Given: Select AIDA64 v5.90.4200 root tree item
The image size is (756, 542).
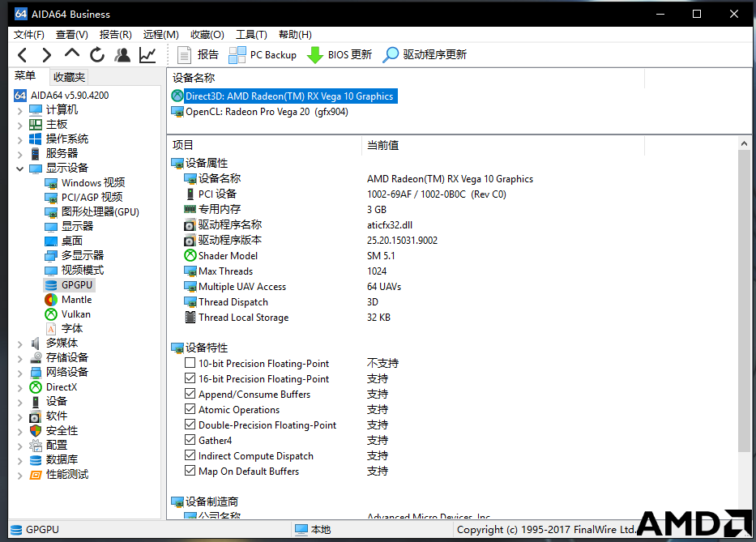Looking at the screenshot, I should coord(62,96).
